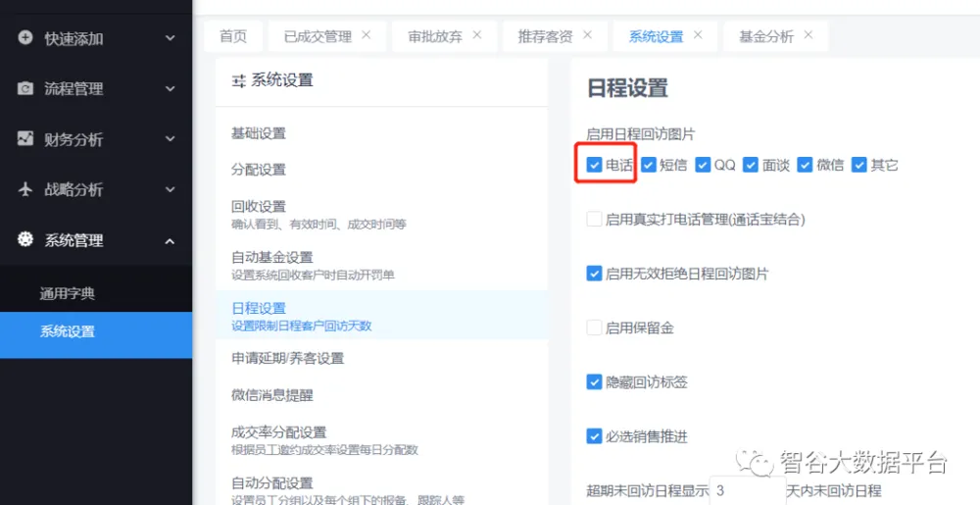Click the overdue days input field showing 3

pyautogui.click(x=745, y=490)
